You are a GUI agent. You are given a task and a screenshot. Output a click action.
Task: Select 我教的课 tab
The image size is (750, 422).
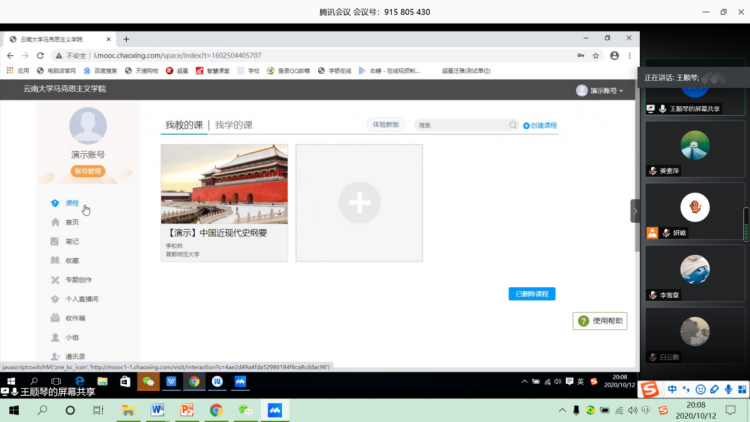[x=184, y=125]
